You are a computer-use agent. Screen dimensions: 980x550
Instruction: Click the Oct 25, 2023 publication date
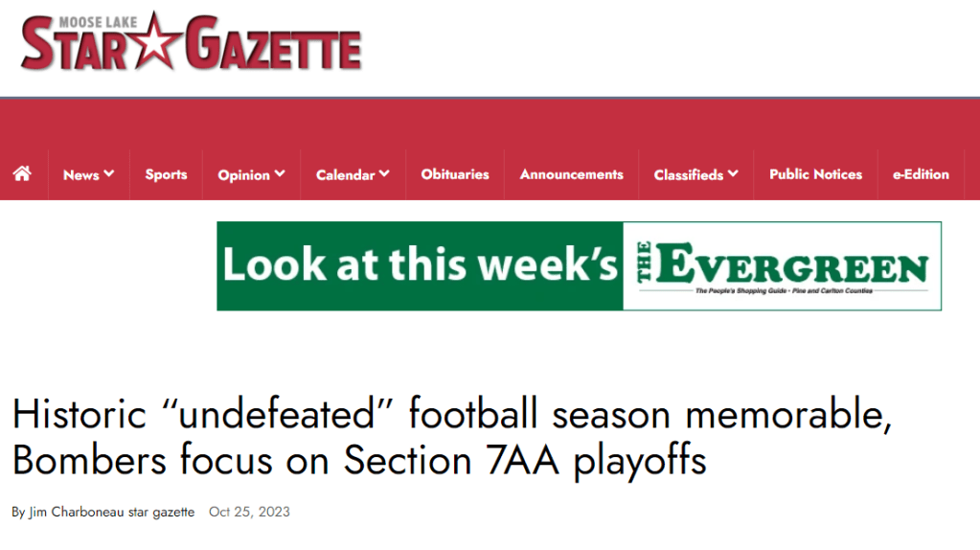point(249,512)
